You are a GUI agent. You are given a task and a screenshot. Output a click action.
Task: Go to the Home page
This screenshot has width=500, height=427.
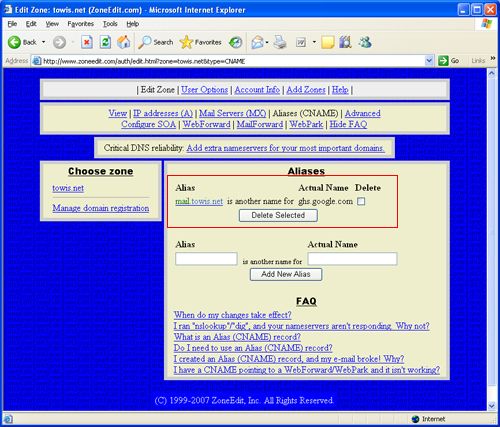point(123,42)
